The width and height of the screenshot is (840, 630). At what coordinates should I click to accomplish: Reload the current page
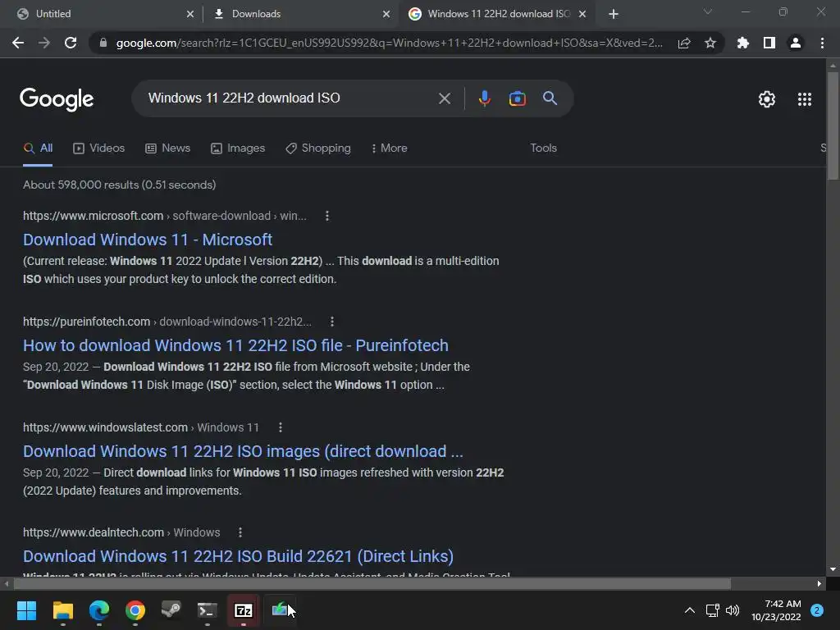71,43
